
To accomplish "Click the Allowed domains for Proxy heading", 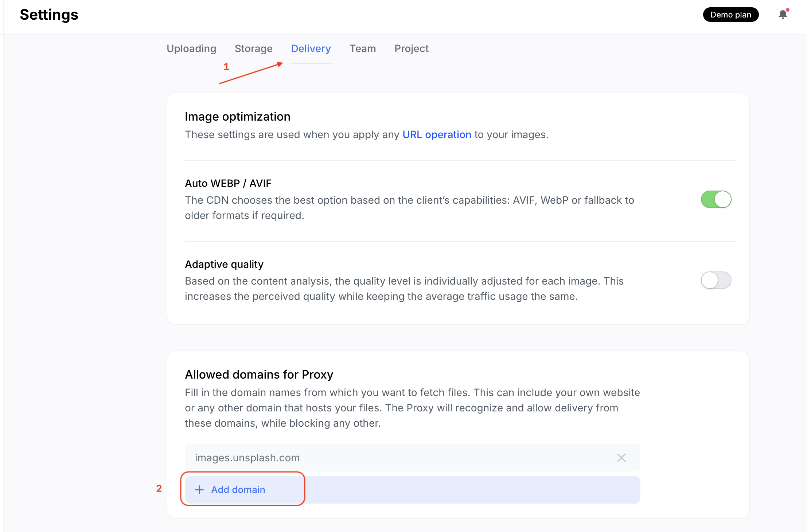I will point(259,374).
